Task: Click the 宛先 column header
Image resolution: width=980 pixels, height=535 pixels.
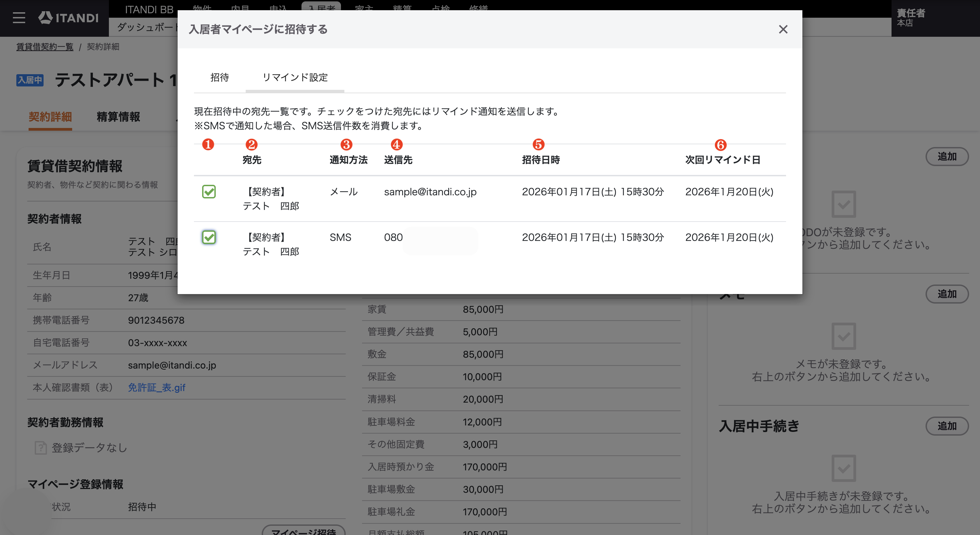Action: [x=252, y=160]
